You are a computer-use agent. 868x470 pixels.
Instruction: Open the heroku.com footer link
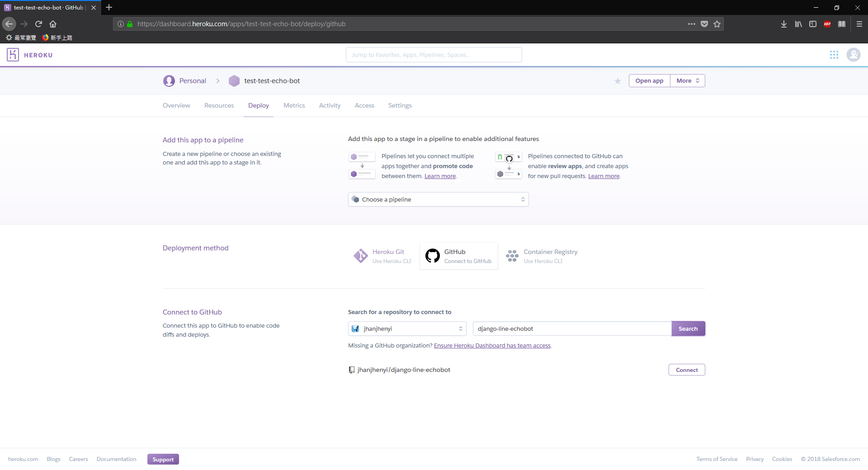pyautogui.click(x=23, y=459)
